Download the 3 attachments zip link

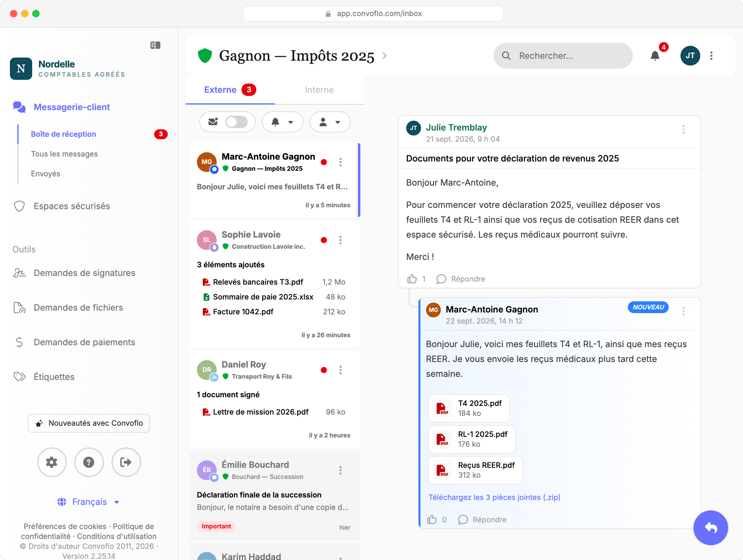pyautogui.click(x=494, y=497)
